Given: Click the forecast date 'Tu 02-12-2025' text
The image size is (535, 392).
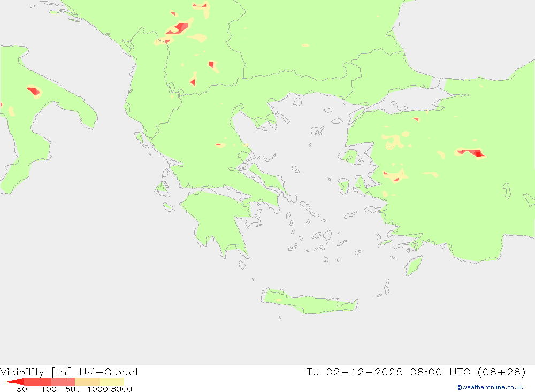Looking at the screenshot, I should 355,372.
